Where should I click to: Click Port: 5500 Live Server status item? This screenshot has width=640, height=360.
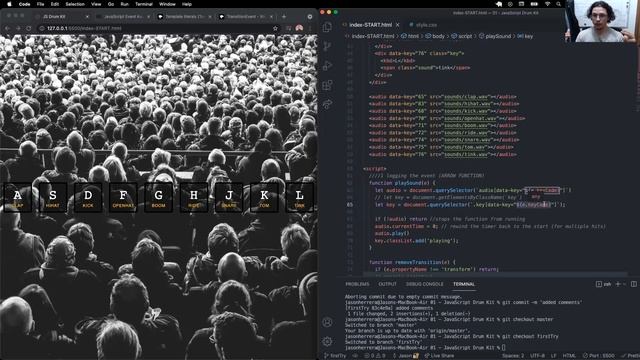coord(599,356)
